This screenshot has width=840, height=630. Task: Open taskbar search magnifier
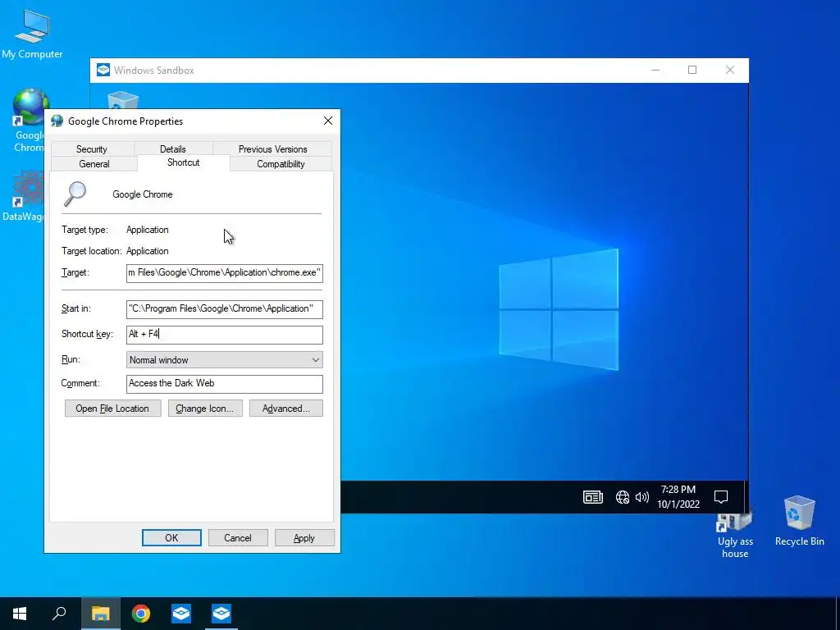pos(59,614)
